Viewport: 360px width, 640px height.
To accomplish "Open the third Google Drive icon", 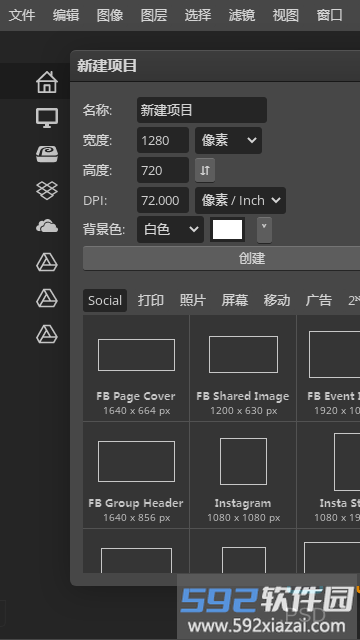I will 47,334.
